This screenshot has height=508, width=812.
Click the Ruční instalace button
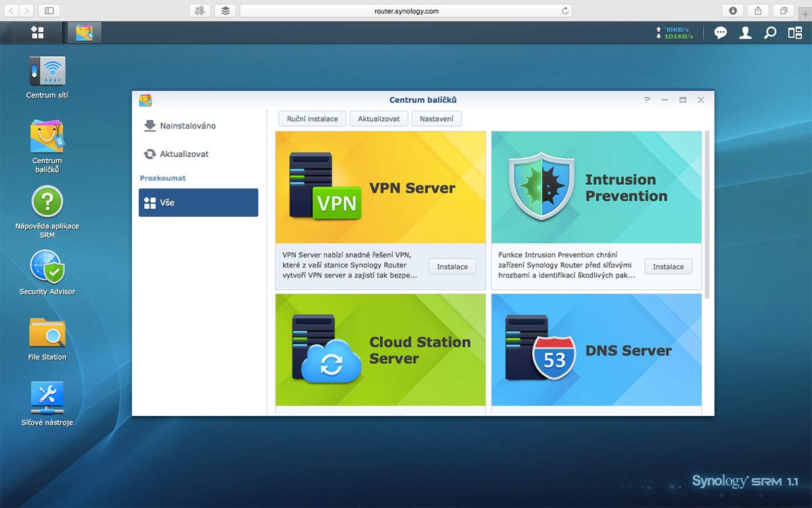pos(312,119)
